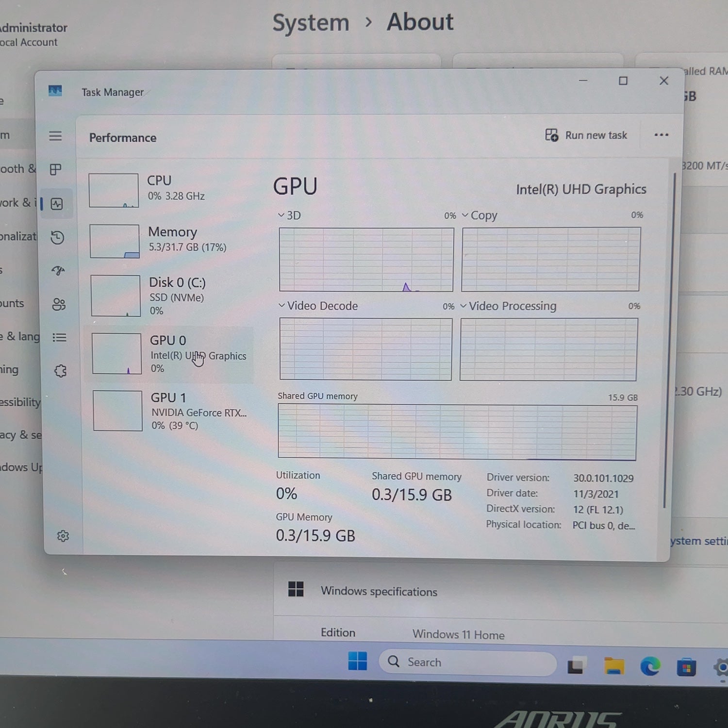Select the GPU 1 NVIDIA GeForce RTX entry
The image size is (728, 728).
pyautogui.click(x=170, y=411)
